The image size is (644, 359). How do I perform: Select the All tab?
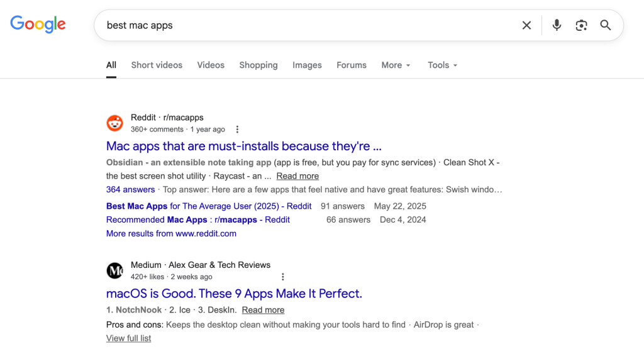111,65
